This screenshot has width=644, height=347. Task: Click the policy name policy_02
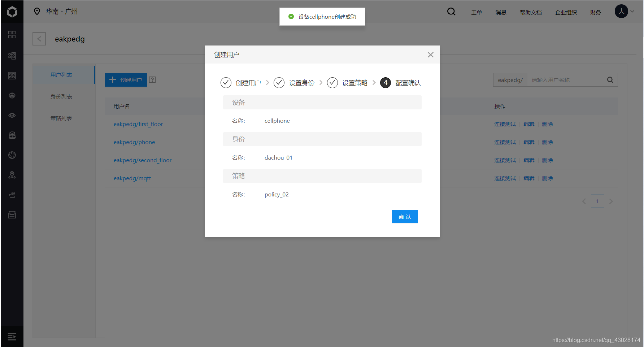[x=277, y=195]
